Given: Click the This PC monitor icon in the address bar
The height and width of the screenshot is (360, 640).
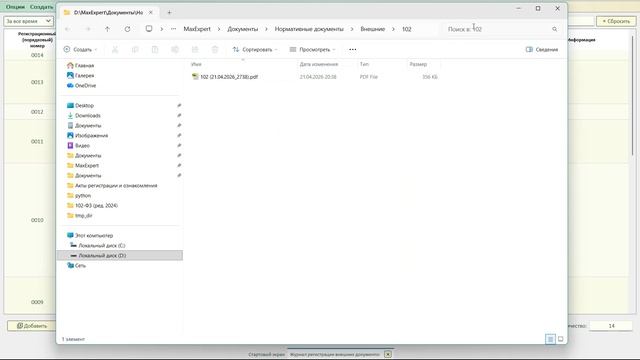Looking at the screenshot, I should tap(149, 29).
